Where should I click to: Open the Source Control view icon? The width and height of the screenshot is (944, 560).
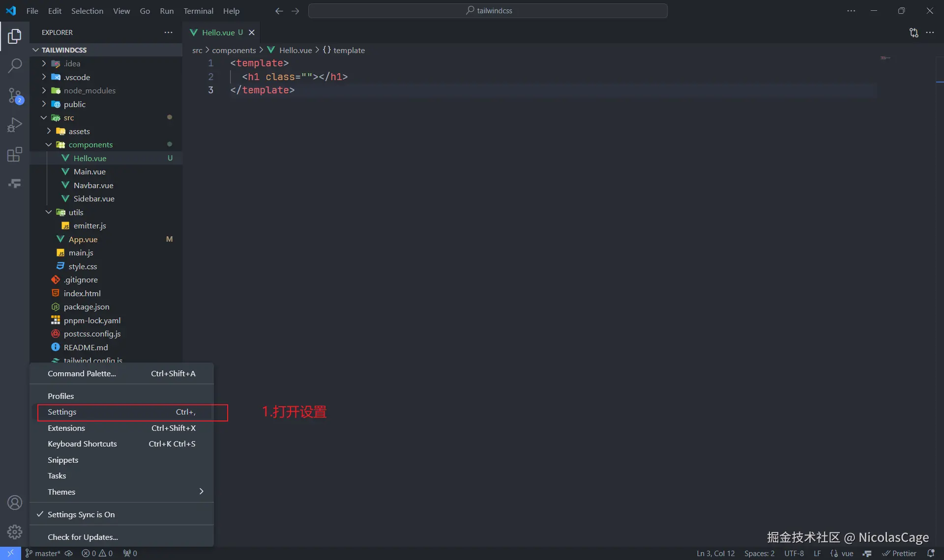[15, 95]
